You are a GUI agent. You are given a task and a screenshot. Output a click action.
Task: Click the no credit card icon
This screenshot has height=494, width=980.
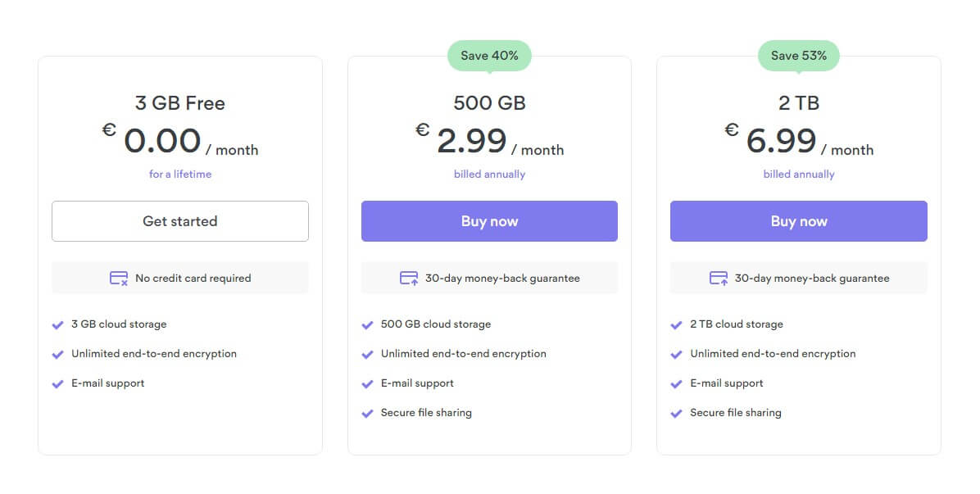(119, 279)
